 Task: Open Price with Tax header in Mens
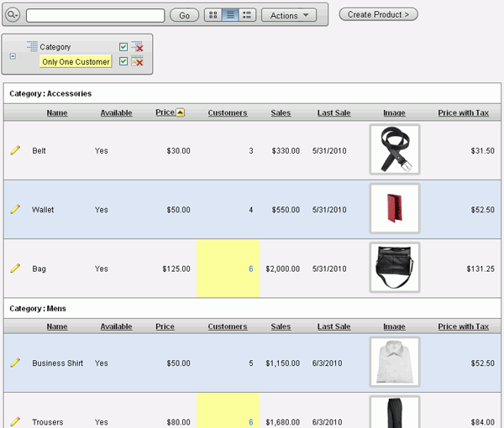[463, 326]
